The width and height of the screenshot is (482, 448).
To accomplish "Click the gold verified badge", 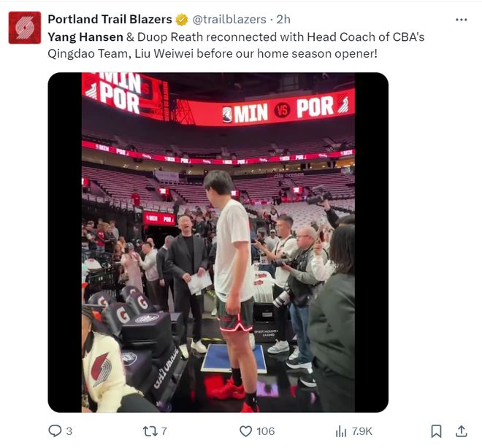I will point(182,20).
